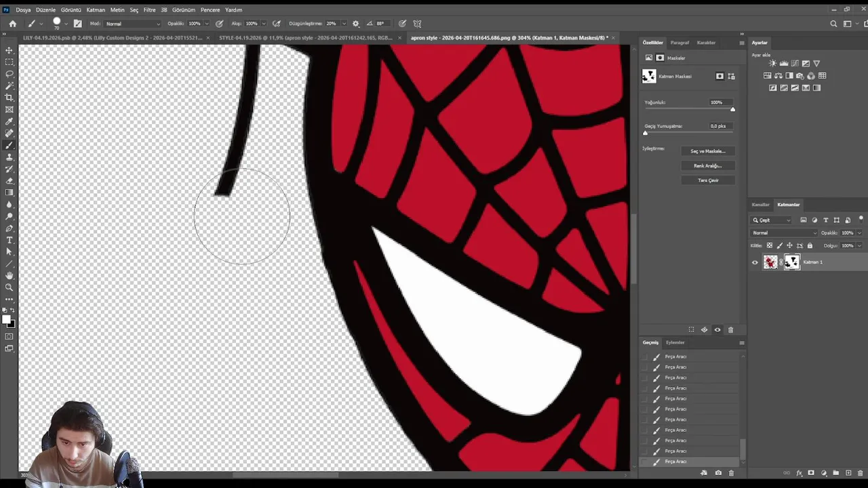Expand layer Opaklık dropdown in Layers panel
The height and width of the screenshot is (488, 868).
(859, 232)
